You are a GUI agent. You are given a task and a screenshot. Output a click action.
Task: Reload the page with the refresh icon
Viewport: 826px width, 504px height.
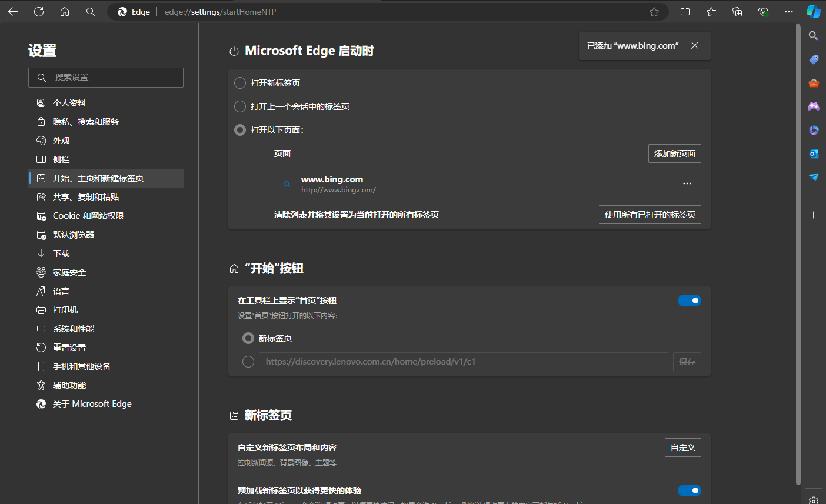(x=39, y=12)
